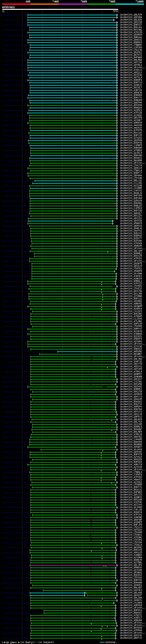Click label UniRef100_B9HT70

click(131, 487)
